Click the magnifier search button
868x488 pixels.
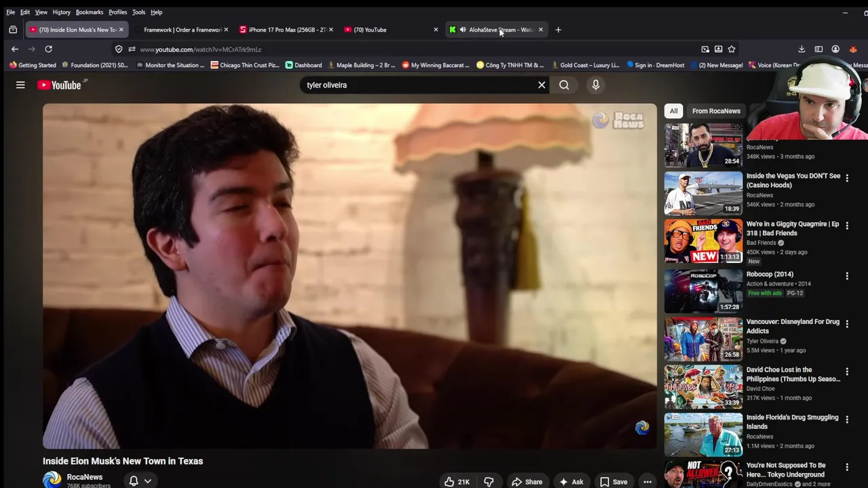tap(564, 85)
